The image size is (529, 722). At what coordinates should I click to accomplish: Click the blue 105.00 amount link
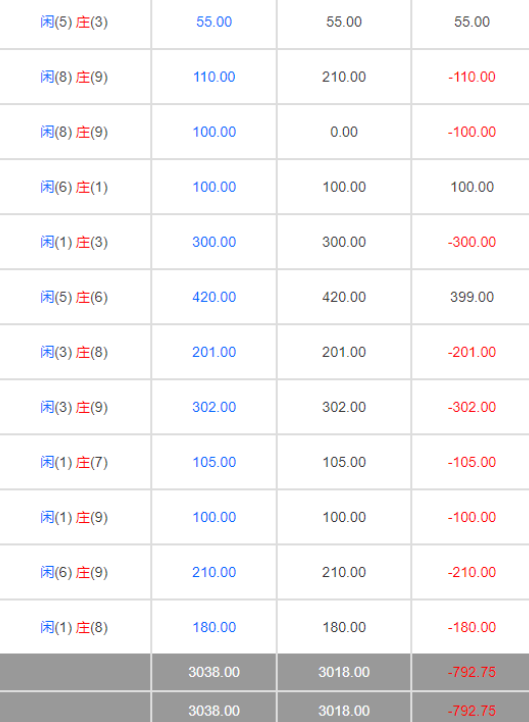tap(214, 462)
